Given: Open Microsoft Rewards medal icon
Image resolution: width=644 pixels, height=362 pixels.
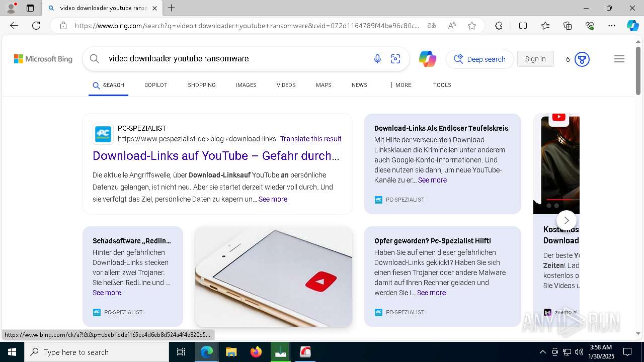Looking at the screenshot, I should pos(582,59).
